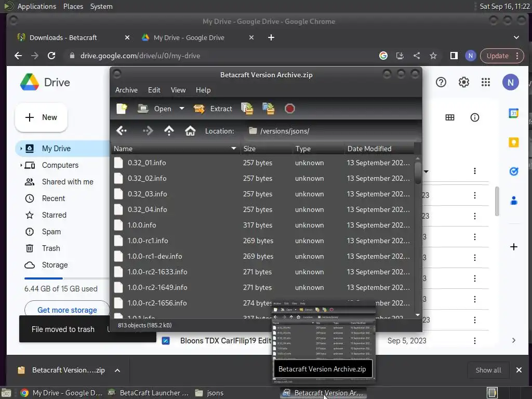Viewport: 532px width, 399px height.
Task: Open Shared with me in Drive
Action: click(68, 182)
